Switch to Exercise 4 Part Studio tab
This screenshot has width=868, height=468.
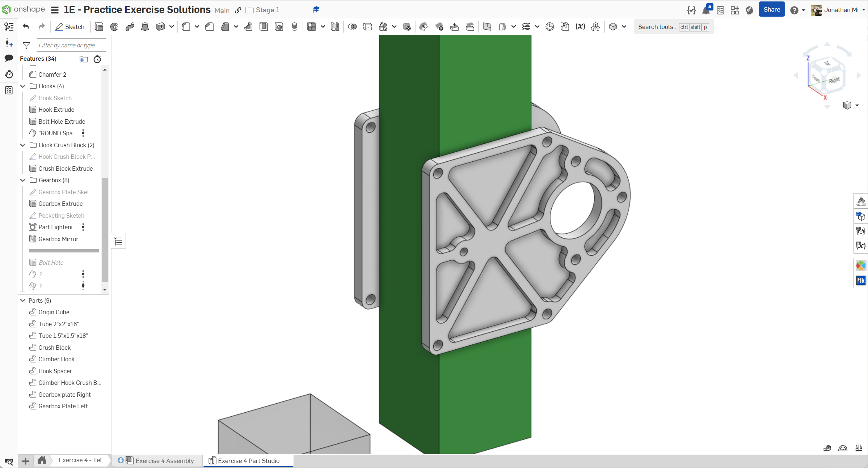pos(248,460)
